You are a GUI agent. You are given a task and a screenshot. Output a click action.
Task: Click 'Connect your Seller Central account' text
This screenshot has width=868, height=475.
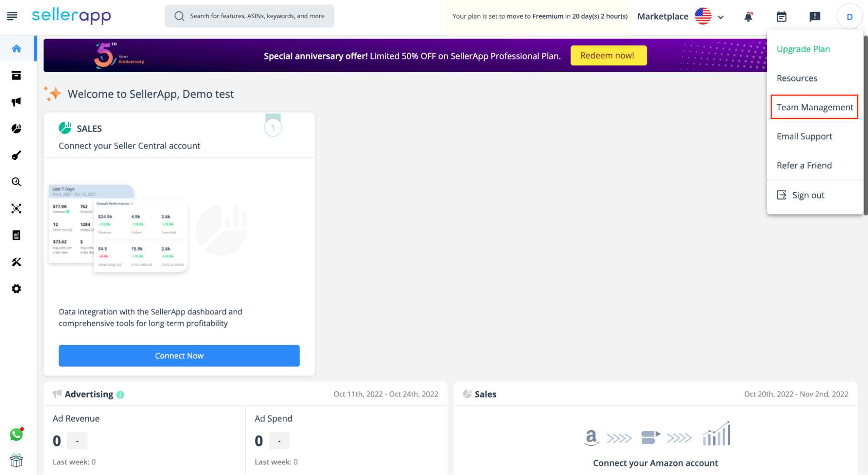[129, 146]
